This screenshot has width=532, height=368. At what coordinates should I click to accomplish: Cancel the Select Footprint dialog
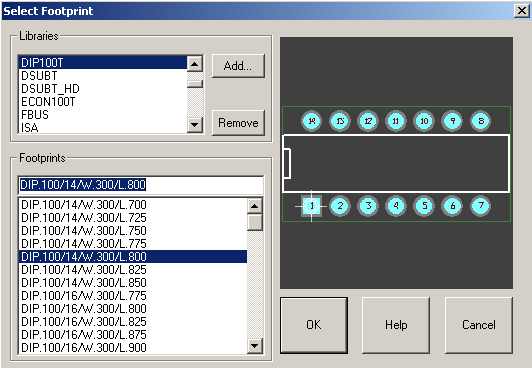pyautogui.click(x=479, y=325)
